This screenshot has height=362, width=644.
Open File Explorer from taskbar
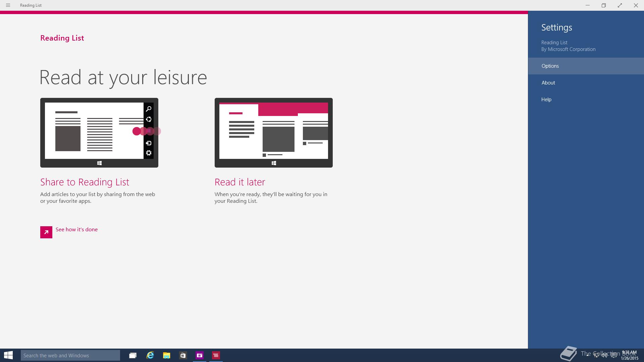pyautogui.click(x=166, y=355)
